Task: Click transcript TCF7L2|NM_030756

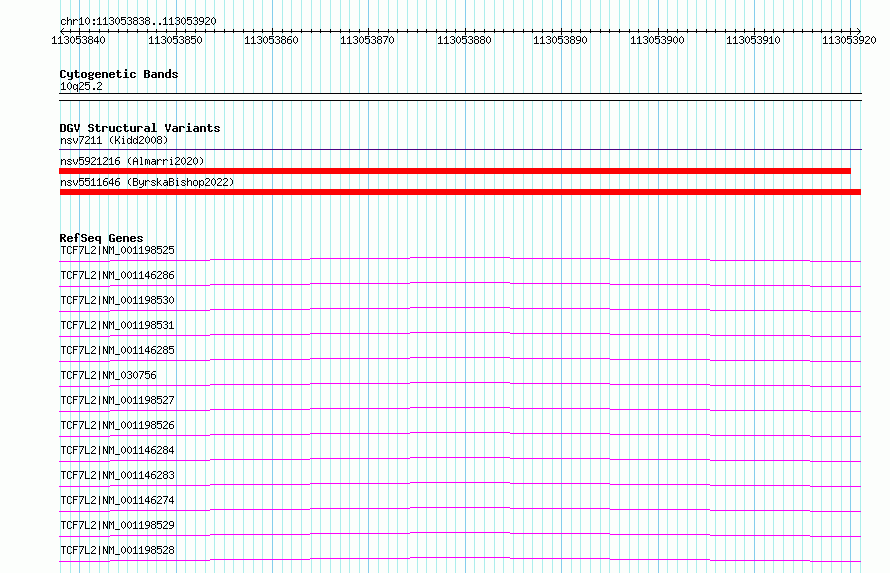Action: pos(108,375)
